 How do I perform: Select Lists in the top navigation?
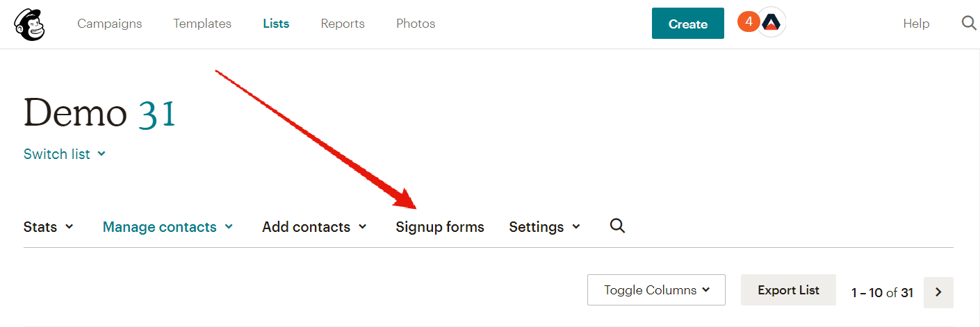(276, 24)
